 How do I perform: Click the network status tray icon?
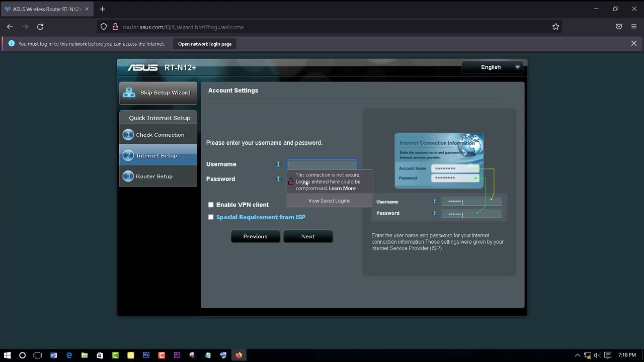click(x=587, y=355)
